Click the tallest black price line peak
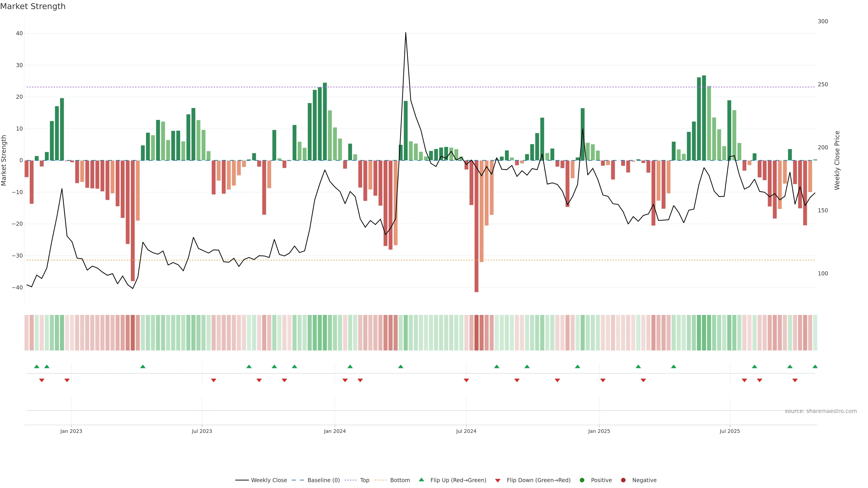Image resolution: width=868 pixels, height=488 pixels. (x=406, y=33)
